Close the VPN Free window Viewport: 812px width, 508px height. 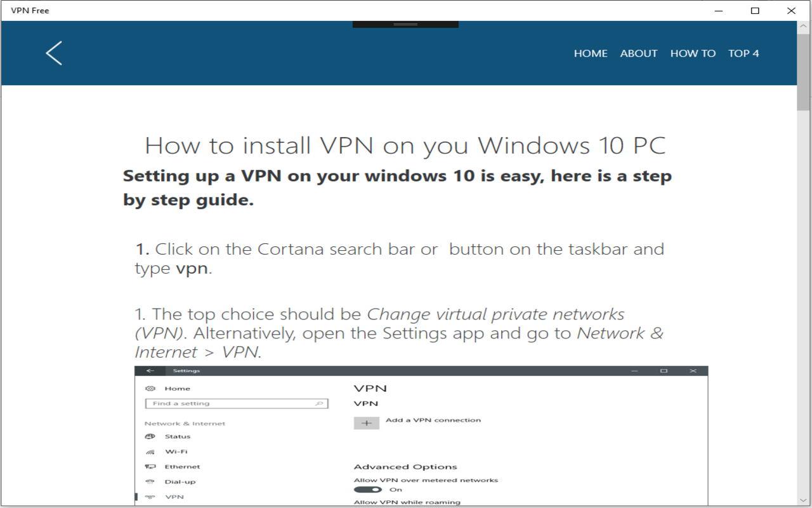pos(791,11)
